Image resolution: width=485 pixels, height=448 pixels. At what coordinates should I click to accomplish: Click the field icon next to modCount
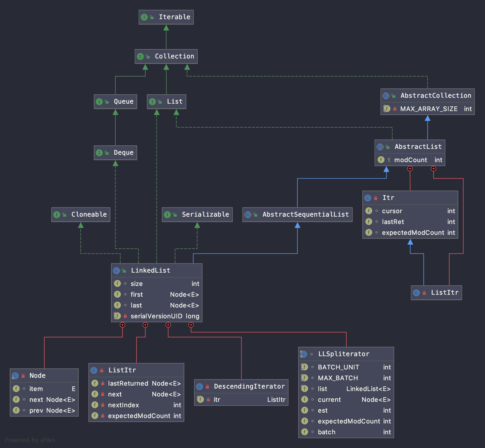point(381,160)
